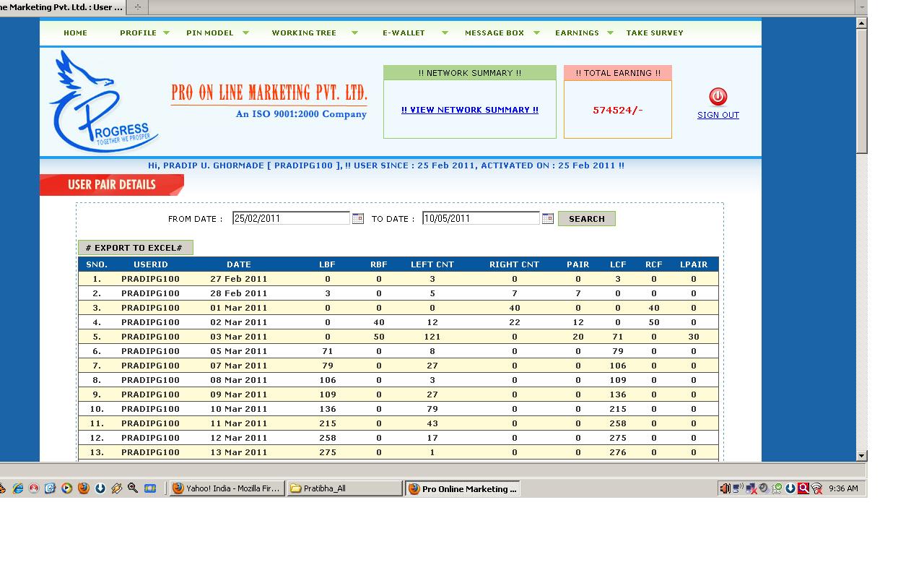Click the RIGHT CNT column header
The image size is (924, 578).
click(x=514, y=264)
